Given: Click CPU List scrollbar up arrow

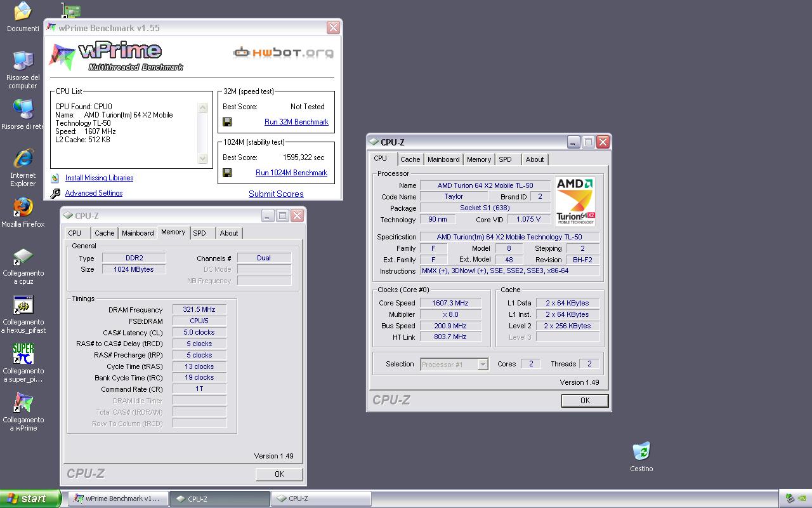Looking at the screenshot, I should click(203, 108).
